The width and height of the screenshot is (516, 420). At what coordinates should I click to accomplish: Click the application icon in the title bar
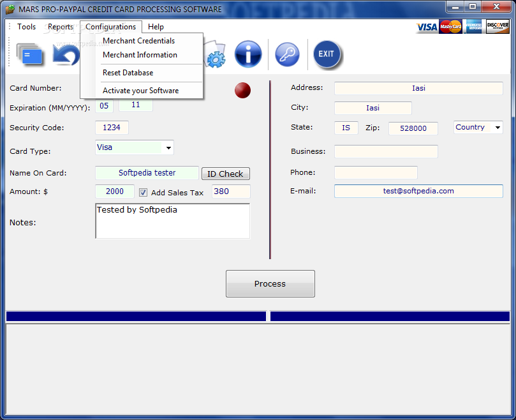pyautogui.click(x=10, y=9)
